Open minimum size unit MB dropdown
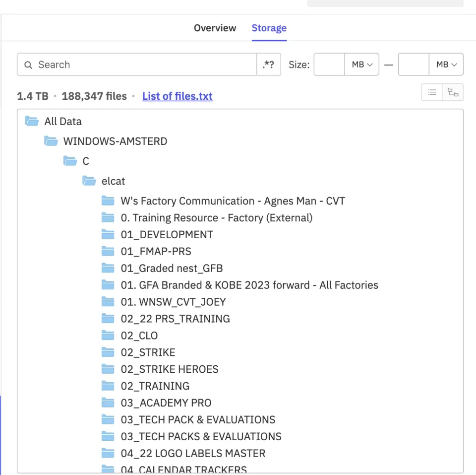 [x=362, y=65]
